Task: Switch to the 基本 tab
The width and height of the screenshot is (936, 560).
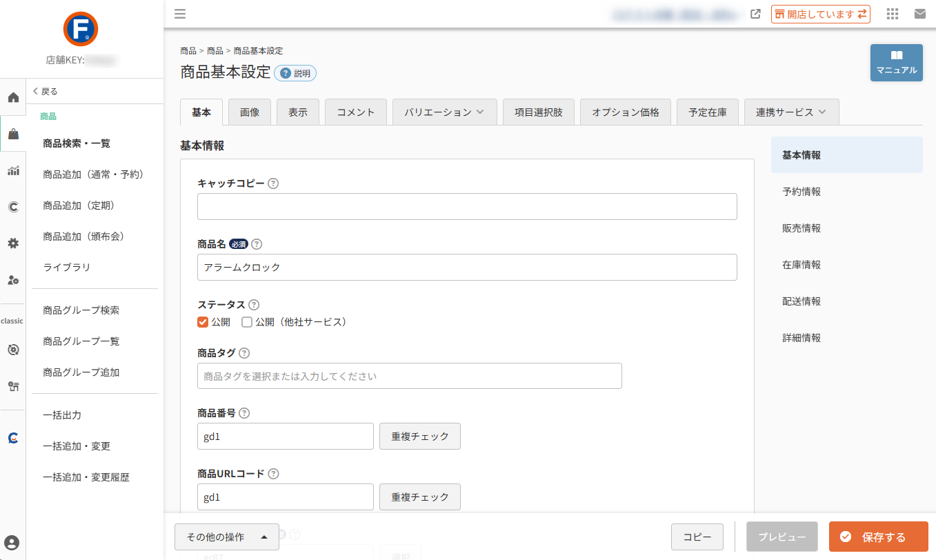Action: (201, 112)
